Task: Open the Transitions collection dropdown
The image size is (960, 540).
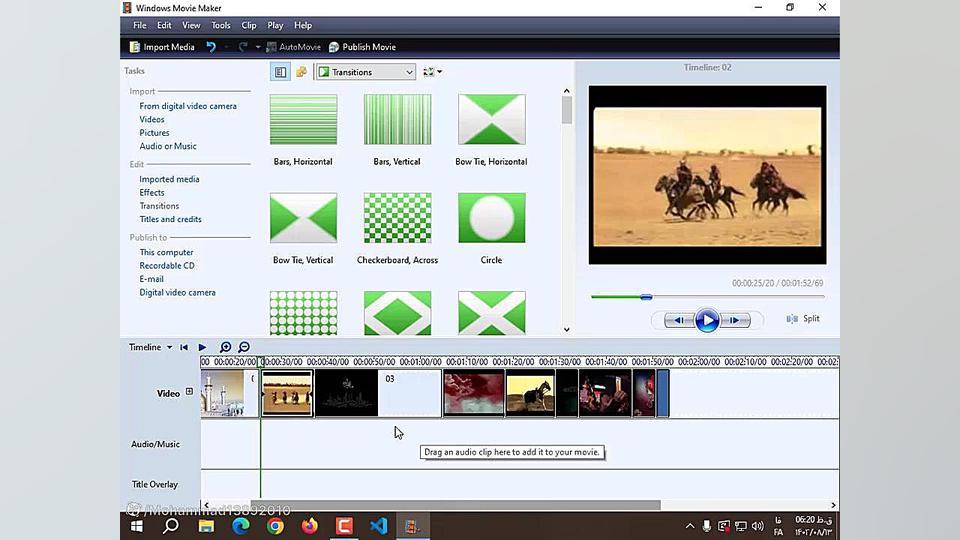Action: 366,72
